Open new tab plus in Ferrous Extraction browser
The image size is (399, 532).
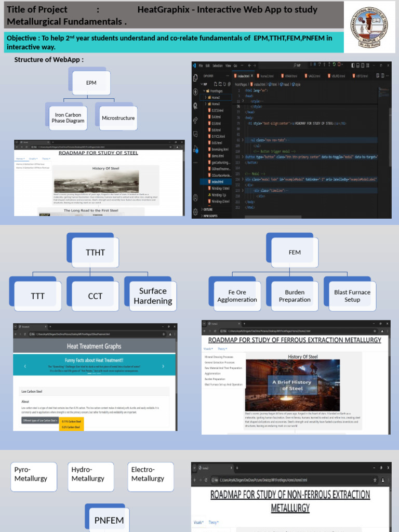244,324
